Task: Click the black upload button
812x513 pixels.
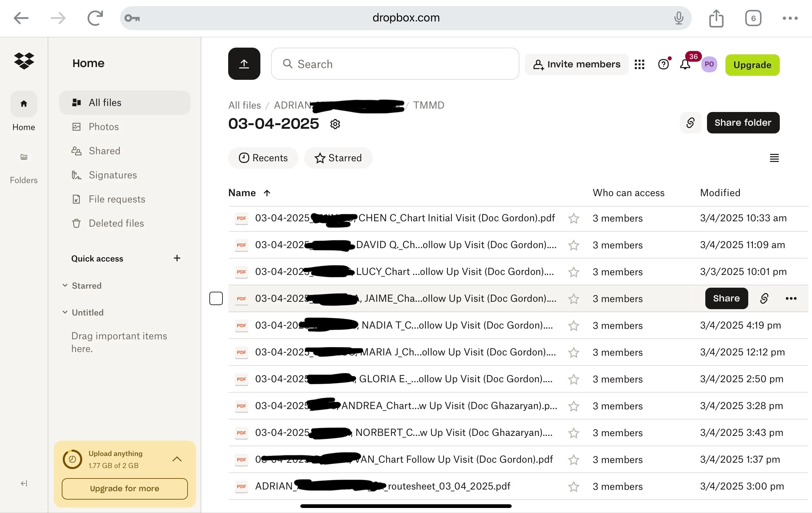Action: coord(244,64)
